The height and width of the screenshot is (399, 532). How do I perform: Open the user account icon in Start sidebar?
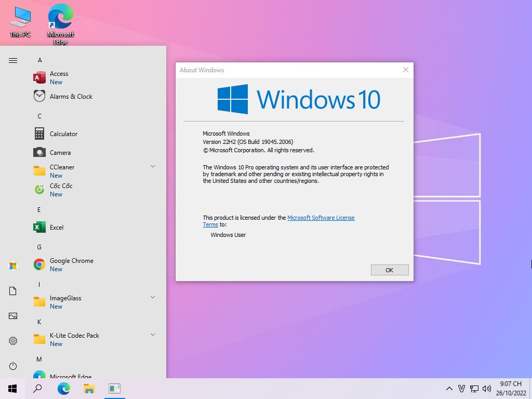point(13,265)
